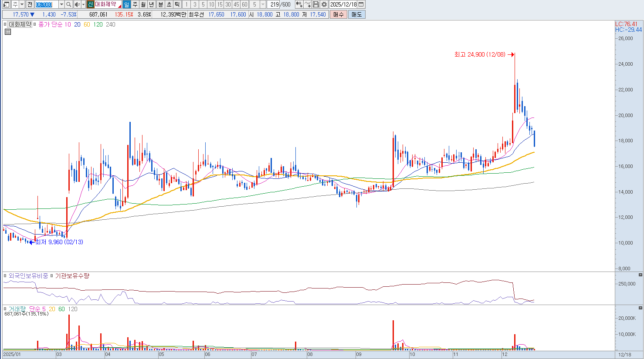Screen dimensions: 644x359
Task: Expand the tick interval dropdown arrow
Action: [x=263, y=4]
